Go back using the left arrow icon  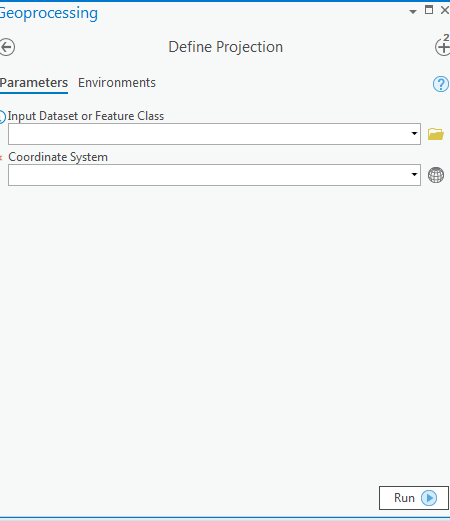(7, 47)
